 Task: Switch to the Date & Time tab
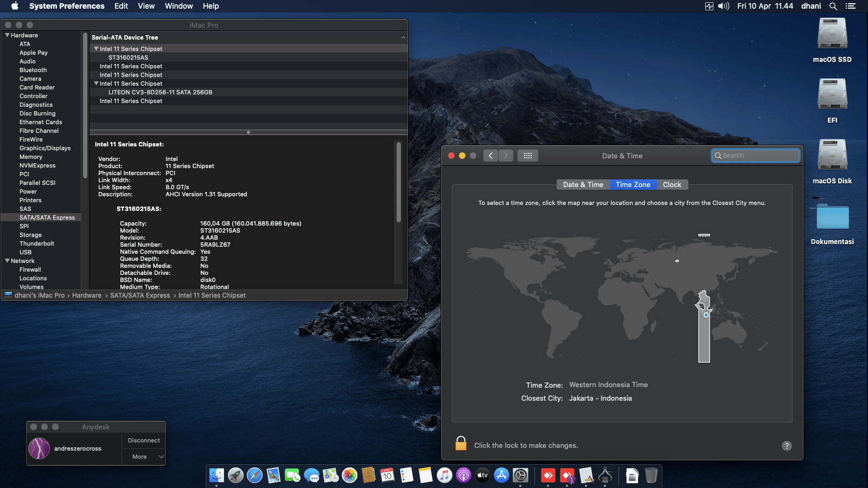point(583,184)
